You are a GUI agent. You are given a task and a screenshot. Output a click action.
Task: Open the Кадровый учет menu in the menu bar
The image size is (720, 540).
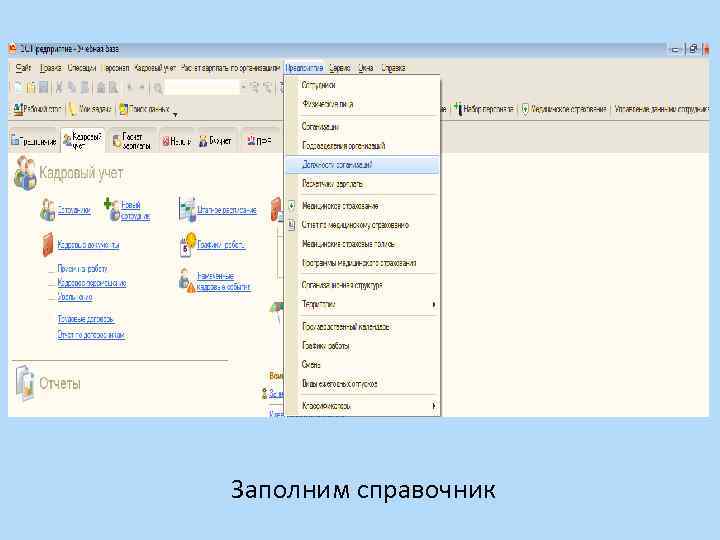click(x=155, y=68)
